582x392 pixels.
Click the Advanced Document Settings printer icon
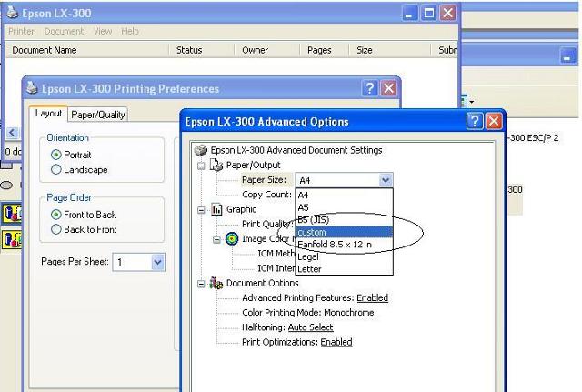(x=201, y=150)
